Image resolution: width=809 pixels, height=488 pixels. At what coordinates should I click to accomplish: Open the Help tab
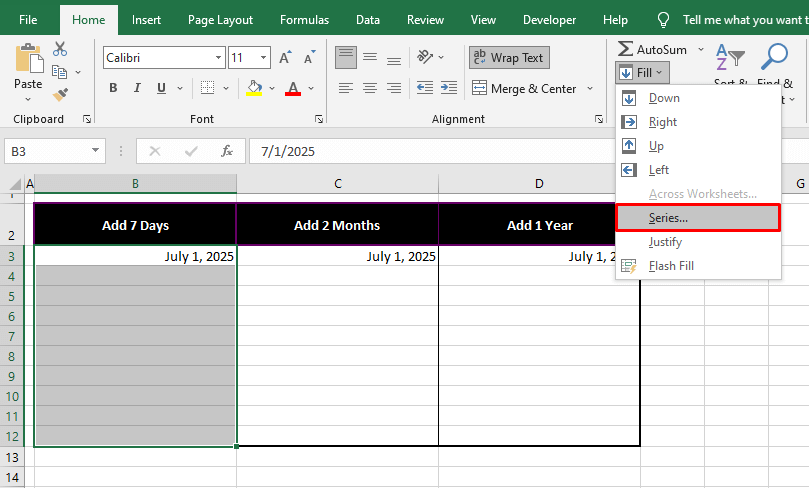[x=615, y=20]
